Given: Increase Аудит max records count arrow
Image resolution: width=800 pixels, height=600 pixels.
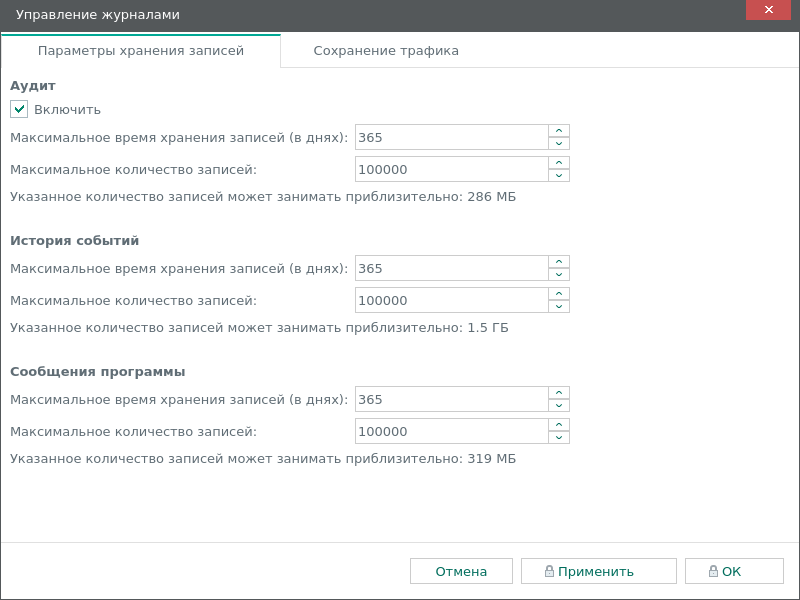Looking at the screenshot, I should tap(559, 163).
